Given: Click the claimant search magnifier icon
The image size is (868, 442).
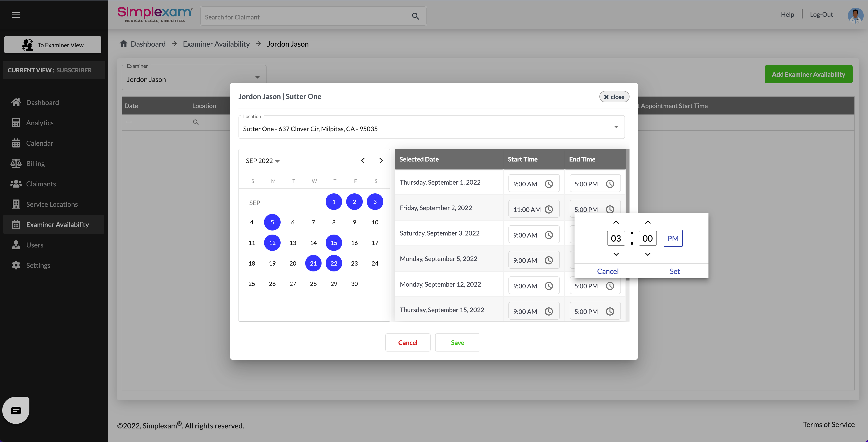Looking at the screenshot, I should coord(415,16).
